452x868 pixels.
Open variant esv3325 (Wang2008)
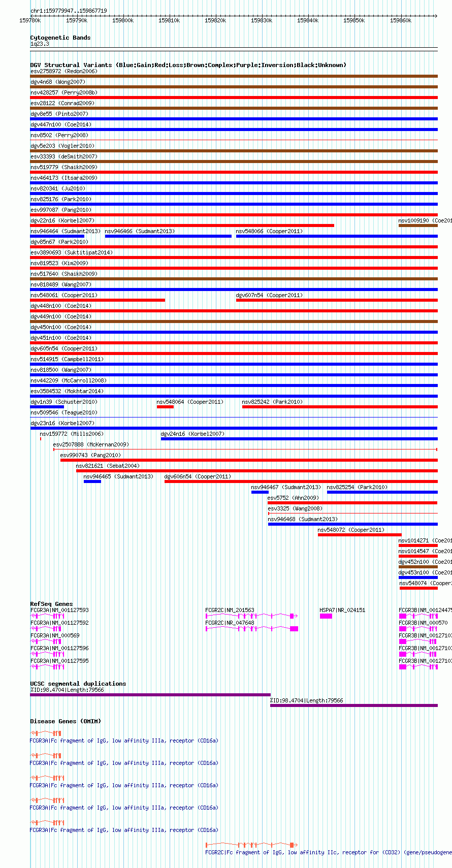point(295,508)
